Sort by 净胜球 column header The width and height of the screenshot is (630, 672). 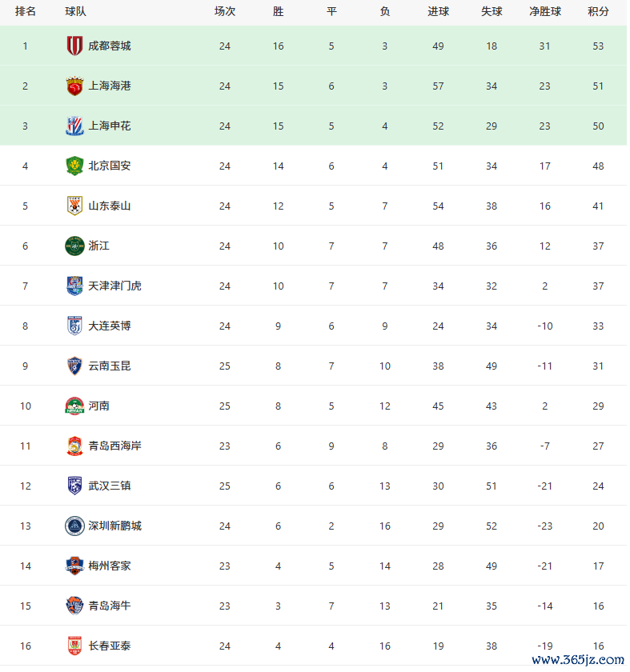tap(544, 11)
